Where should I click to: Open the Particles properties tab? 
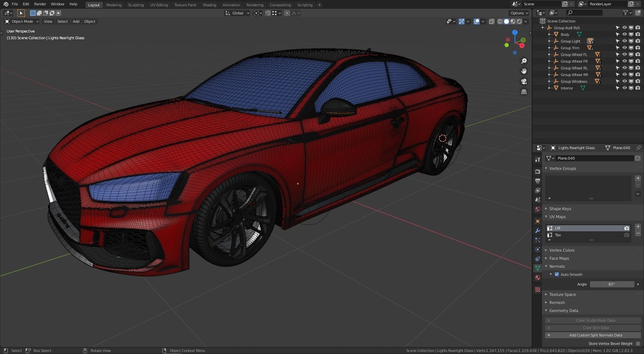(x=538, y=240)
